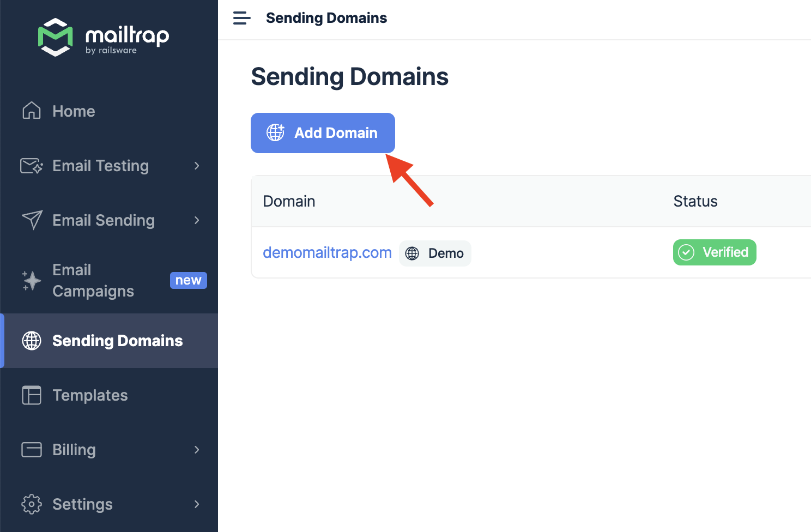Expand the Settings section
This screenshot has width=811, height=532.
click(197, 504)
